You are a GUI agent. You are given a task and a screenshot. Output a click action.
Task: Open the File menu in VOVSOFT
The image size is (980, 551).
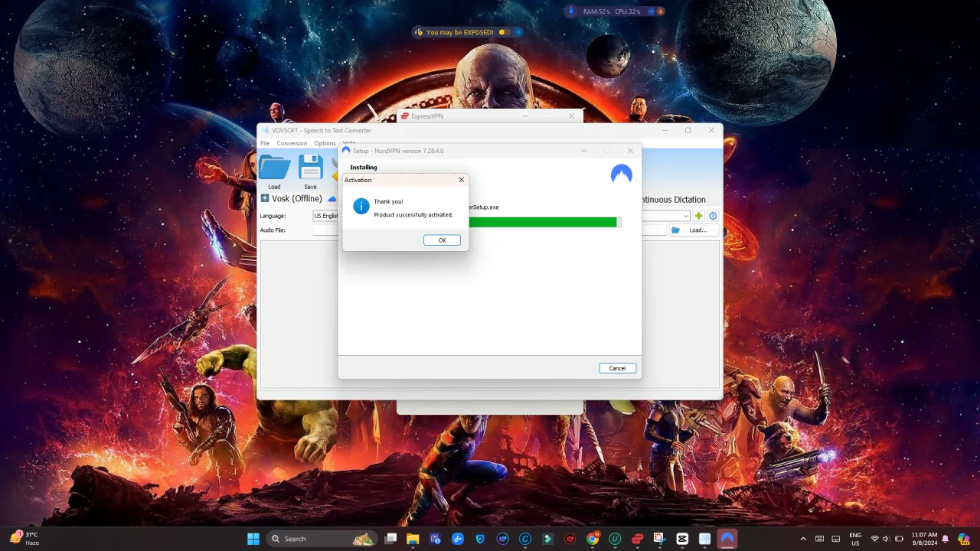265,143
